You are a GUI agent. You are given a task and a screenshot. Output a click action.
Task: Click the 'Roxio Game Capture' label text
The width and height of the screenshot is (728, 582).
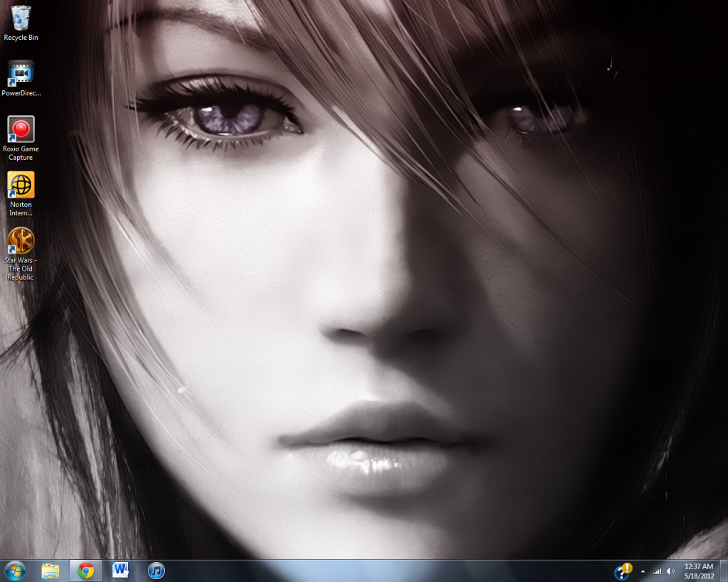tap(21, 153)
